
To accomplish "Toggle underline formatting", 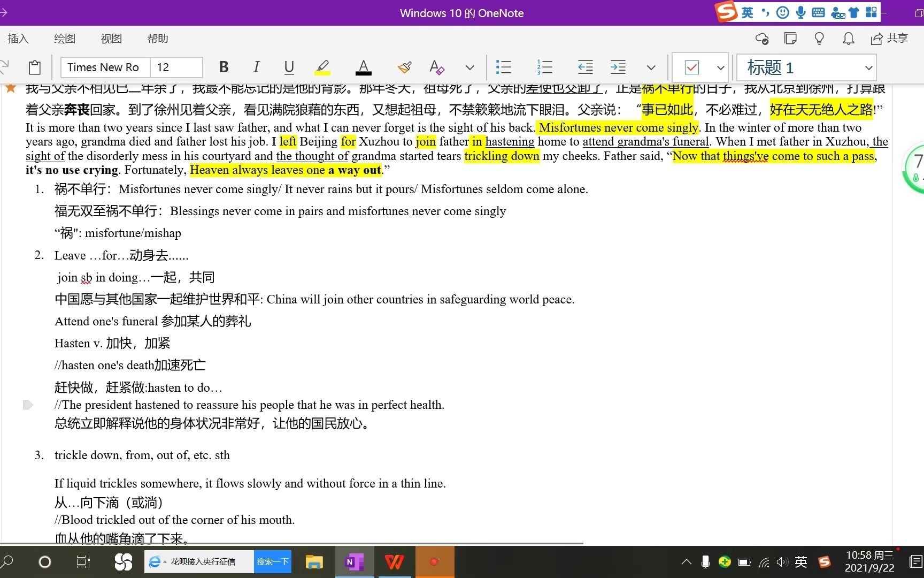I will pyautogui.click(x=289, y=67).
